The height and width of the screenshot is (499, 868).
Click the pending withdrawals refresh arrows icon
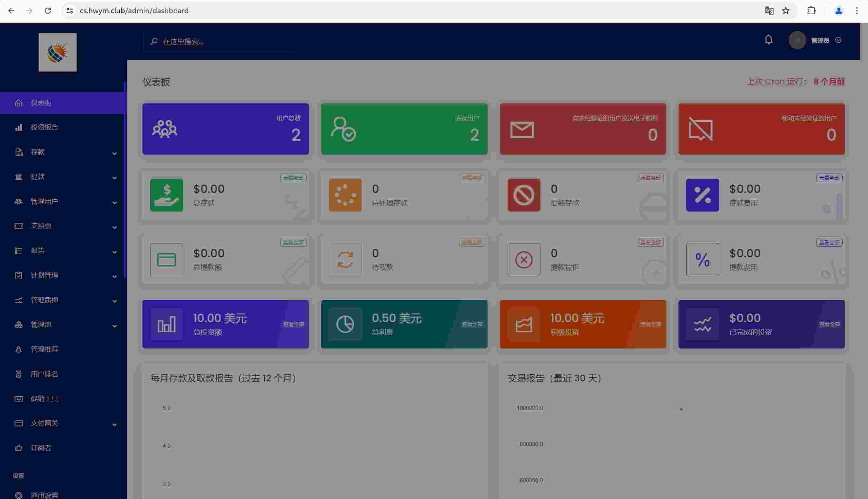pos(345,259)
